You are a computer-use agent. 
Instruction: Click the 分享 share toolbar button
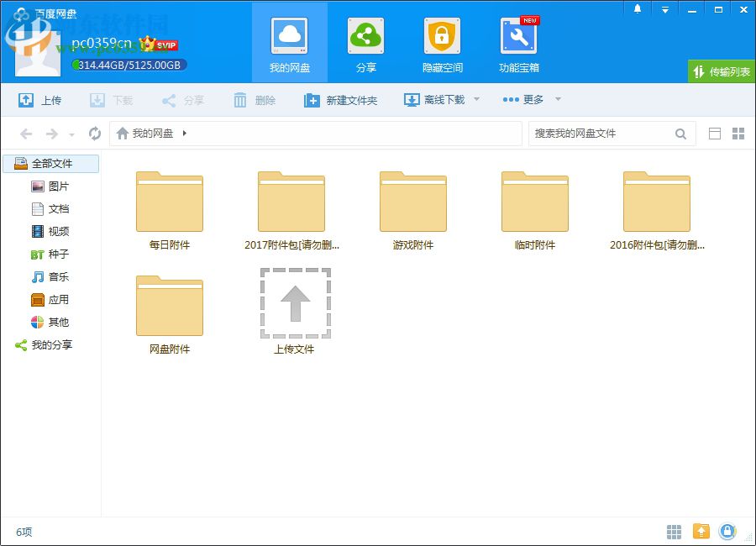(x=183, y=100)
